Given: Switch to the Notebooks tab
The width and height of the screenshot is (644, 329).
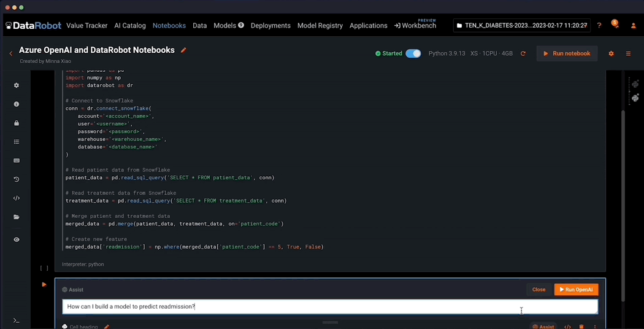Looking at the screenshot, I should click(x=169, y=26).
